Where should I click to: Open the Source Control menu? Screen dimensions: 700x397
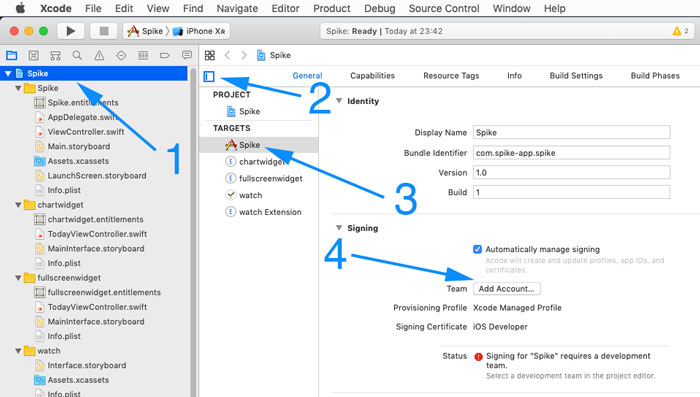pyautogui.click(x=444, y=8)
